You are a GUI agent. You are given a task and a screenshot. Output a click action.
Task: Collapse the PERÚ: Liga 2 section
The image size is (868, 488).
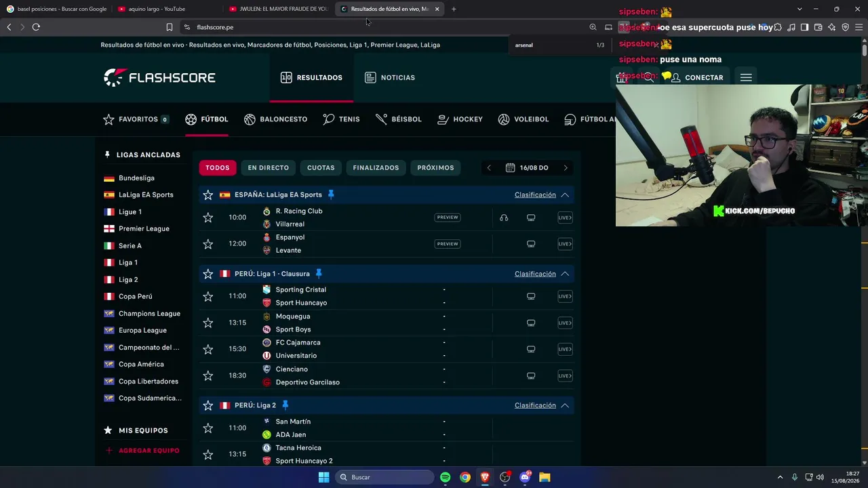[565, 405]
